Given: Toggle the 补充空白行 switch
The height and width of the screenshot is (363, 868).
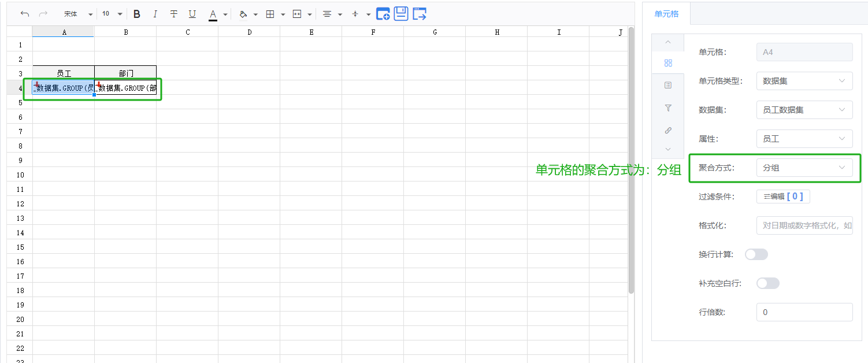Looking at the screenshot, I should tap(768, 283).
